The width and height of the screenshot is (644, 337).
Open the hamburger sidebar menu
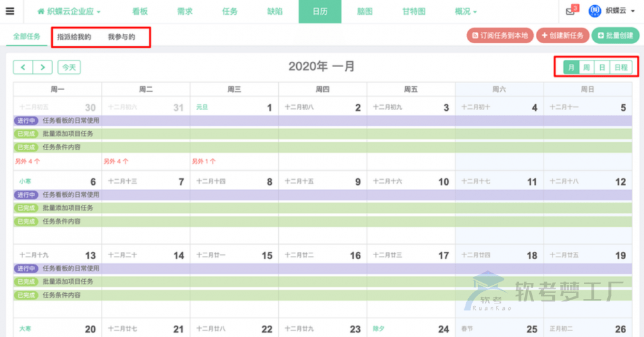point(10,11)
